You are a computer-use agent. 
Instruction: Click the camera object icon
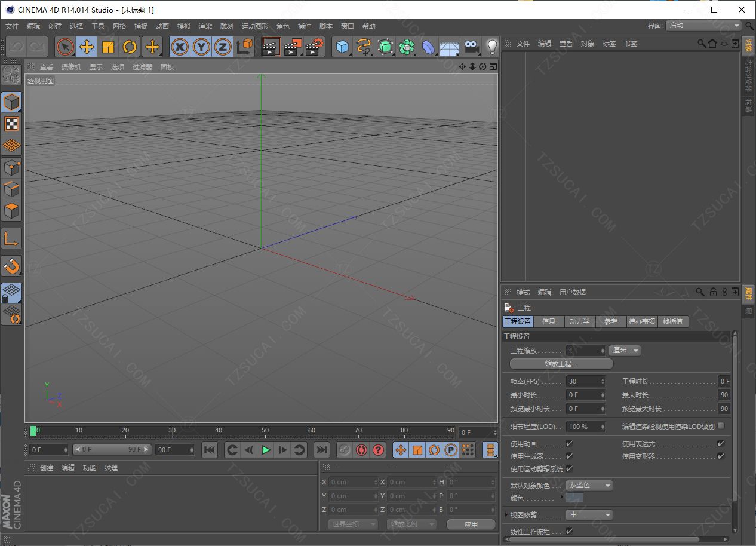tap(471, 47)
